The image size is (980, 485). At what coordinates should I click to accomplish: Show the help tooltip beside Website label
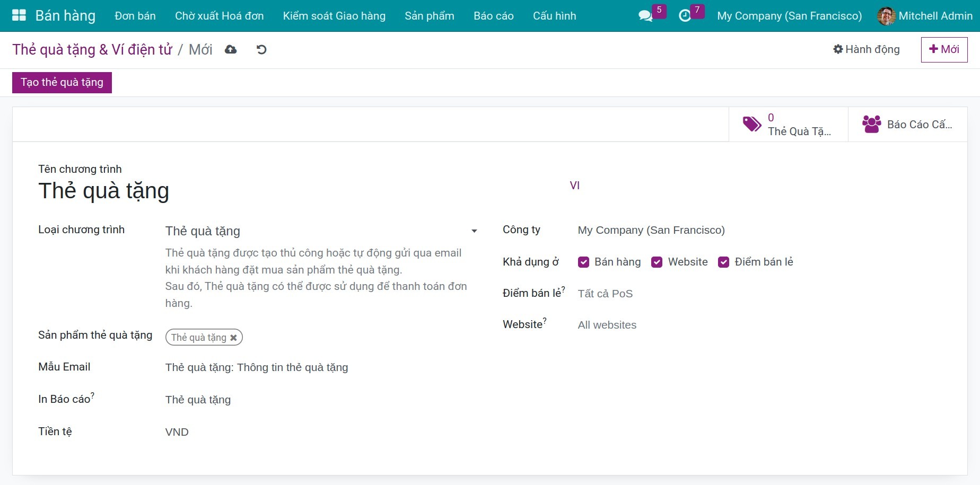click(x=545, y=320)
